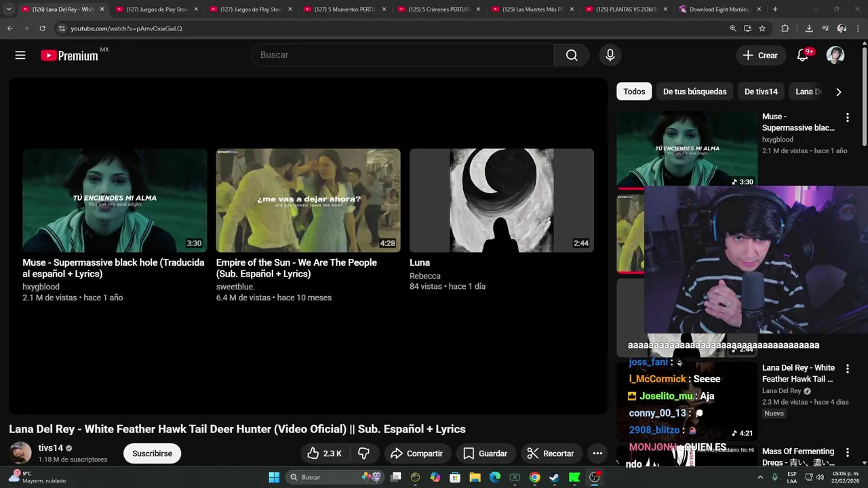The image size is (868, 488).
Task: Click the Crear create button
Action: click(760, 56)
